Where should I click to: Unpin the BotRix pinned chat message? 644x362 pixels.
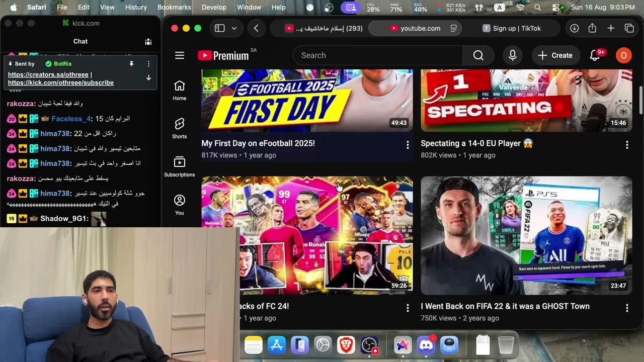(131, 64)
